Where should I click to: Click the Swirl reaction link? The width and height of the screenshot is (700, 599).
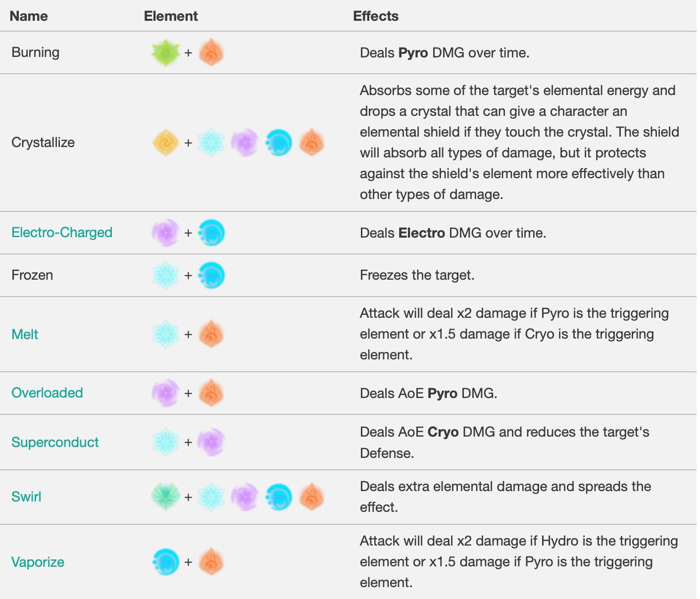coord(26,497)
